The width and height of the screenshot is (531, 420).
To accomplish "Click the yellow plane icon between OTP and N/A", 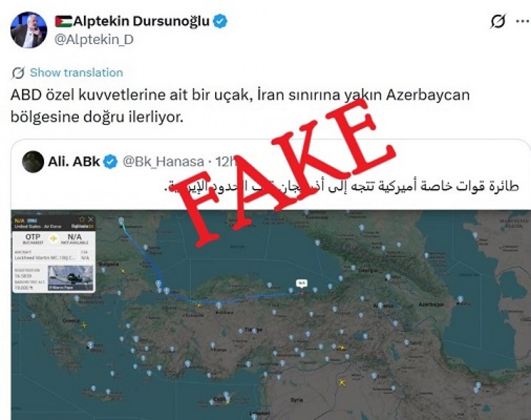I will coord(54,239).
